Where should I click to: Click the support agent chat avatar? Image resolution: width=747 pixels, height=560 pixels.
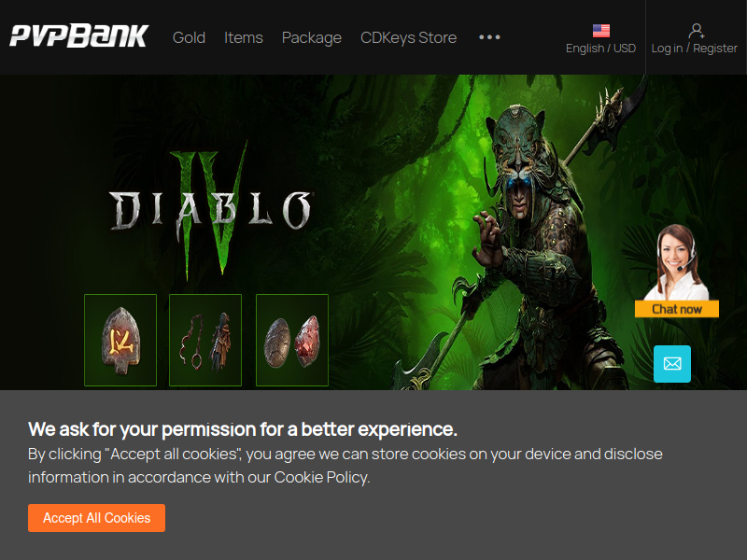point(676,262)
